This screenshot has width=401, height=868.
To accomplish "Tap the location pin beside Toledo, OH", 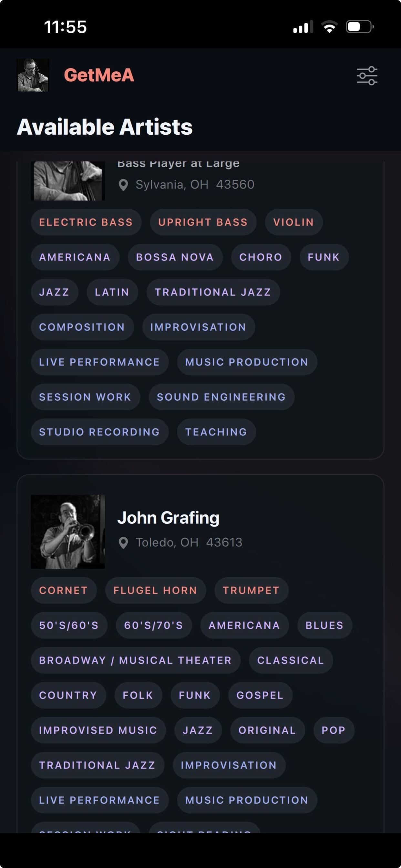I will pos(123,542).
